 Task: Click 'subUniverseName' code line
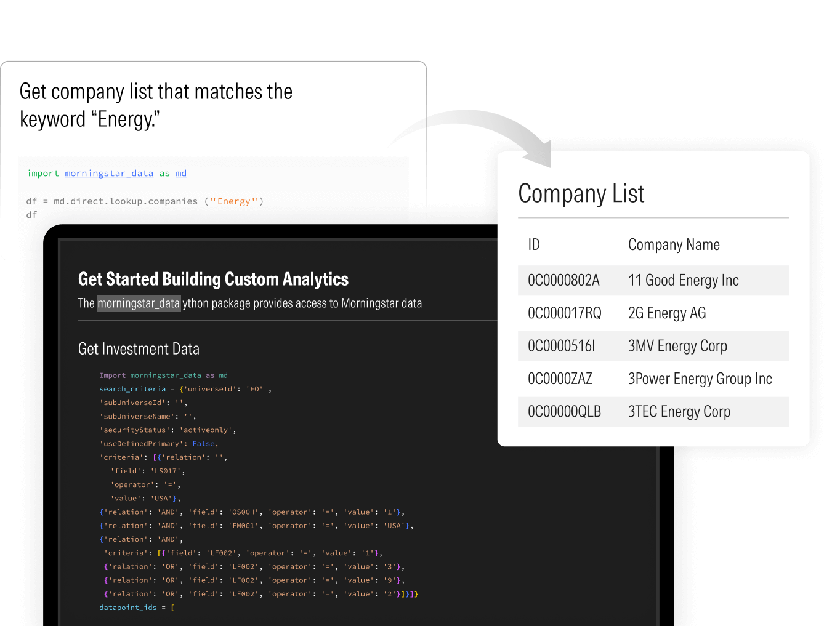tap(148, 417)
